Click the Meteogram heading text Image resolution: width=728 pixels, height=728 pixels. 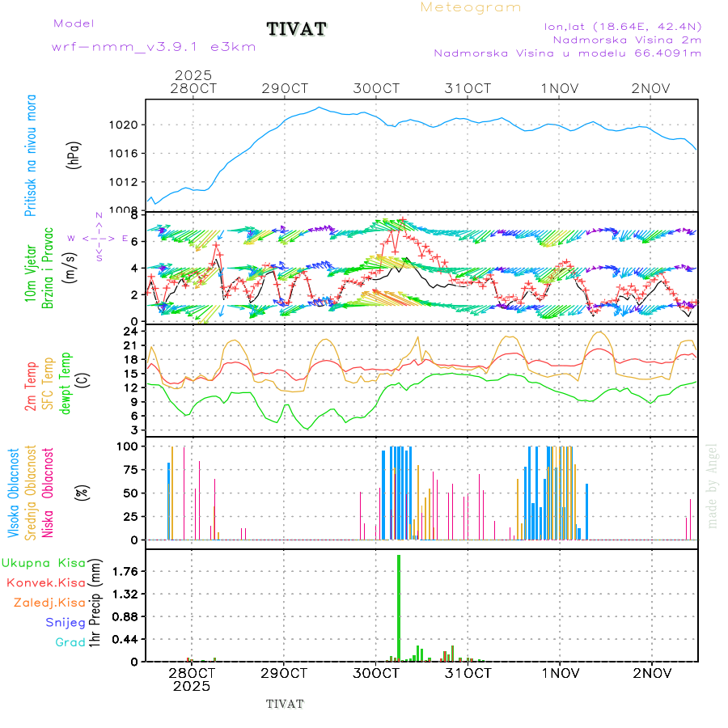(471, 7)
